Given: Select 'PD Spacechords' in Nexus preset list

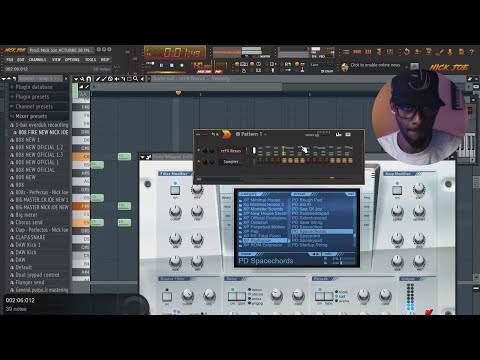Looking at the screenshot, I should tap(322, 231).
